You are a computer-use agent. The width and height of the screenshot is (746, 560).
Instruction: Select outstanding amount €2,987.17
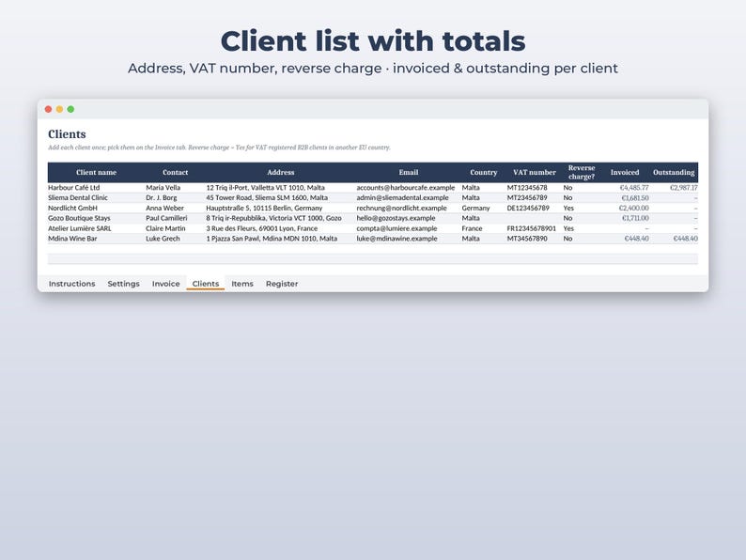[684, 188]
